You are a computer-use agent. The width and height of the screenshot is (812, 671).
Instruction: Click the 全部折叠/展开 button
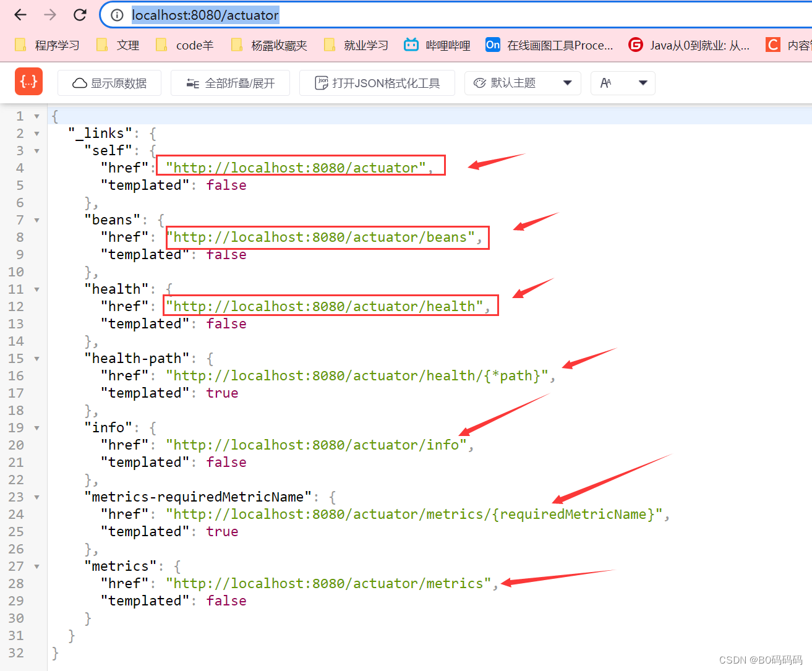click(x=230, y=83)
